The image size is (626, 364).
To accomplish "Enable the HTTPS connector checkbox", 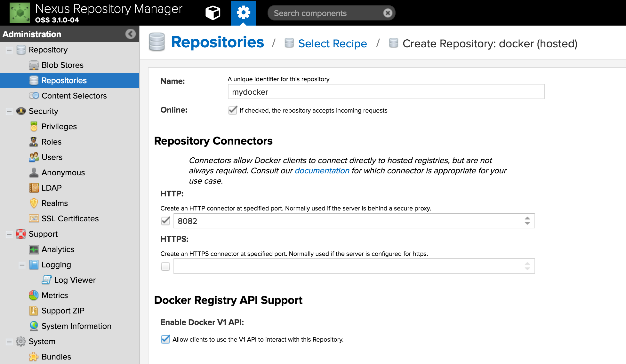I will tap(165, 266).
